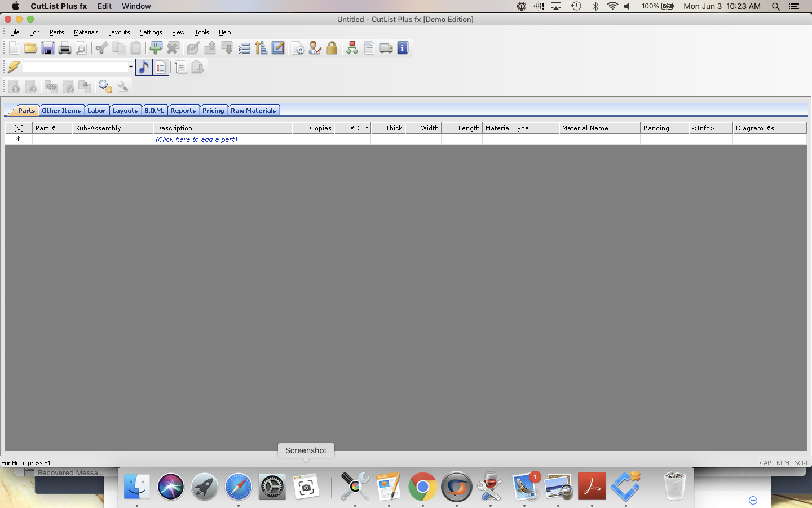
Task: Save the project with floppy disk icon
Action: click(x=48, y=49)
